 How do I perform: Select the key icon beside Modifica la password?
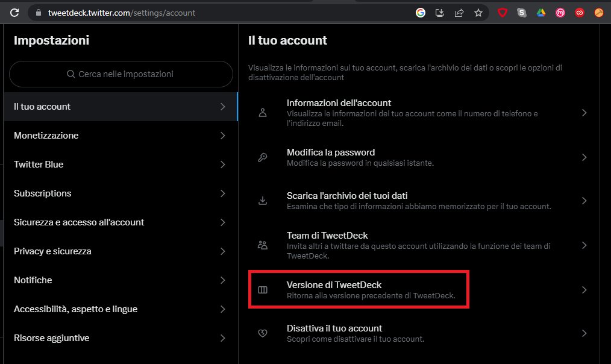(262, 157)
